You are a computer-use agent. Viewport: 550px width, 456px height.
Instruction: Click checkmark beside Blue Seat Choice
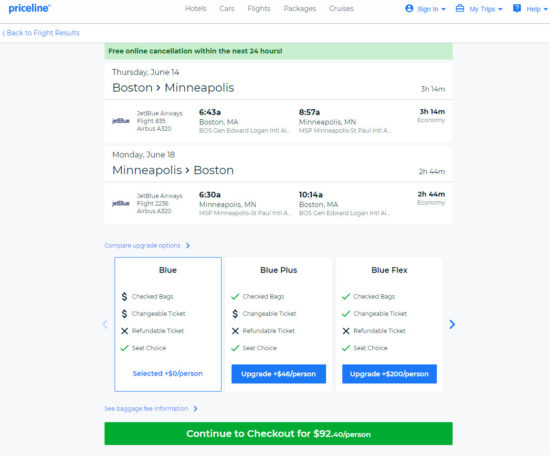pos(125,348)
